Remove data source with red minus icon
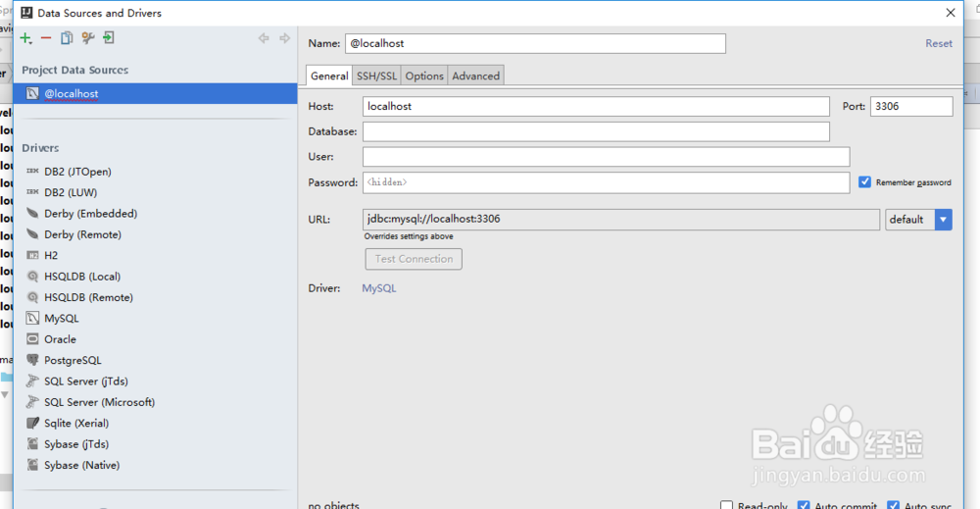Screen dimensions: 980x509 coord(46,38)
